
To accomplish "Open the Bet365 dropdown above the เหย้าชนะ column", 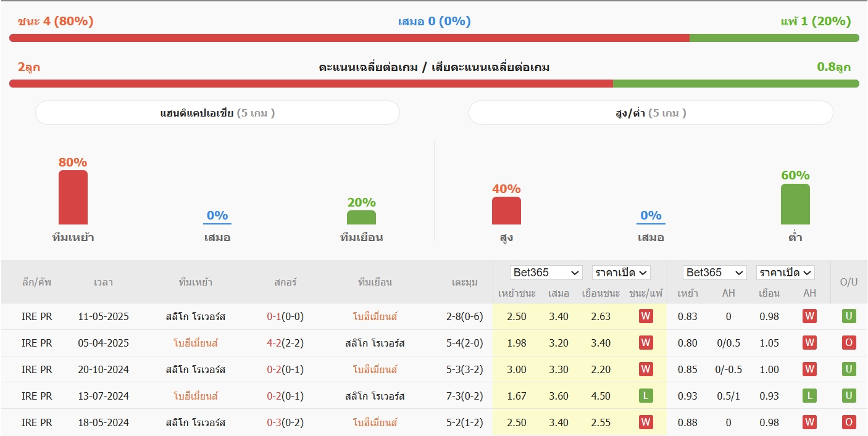I will pos(546,273).
